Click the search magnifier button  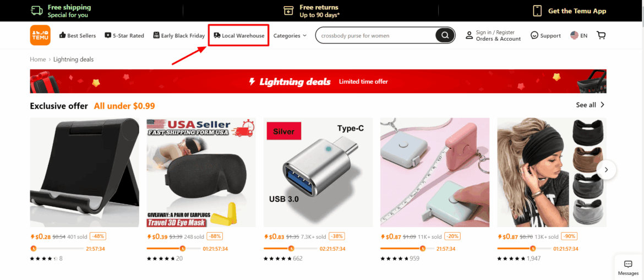[x=445, y=35]
